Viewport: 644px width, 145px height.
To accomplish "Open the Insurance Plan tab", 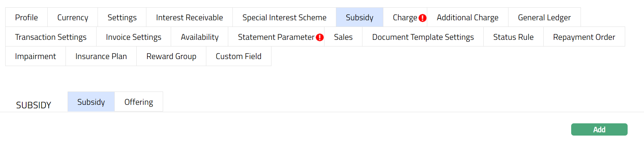I will [101, 56].
